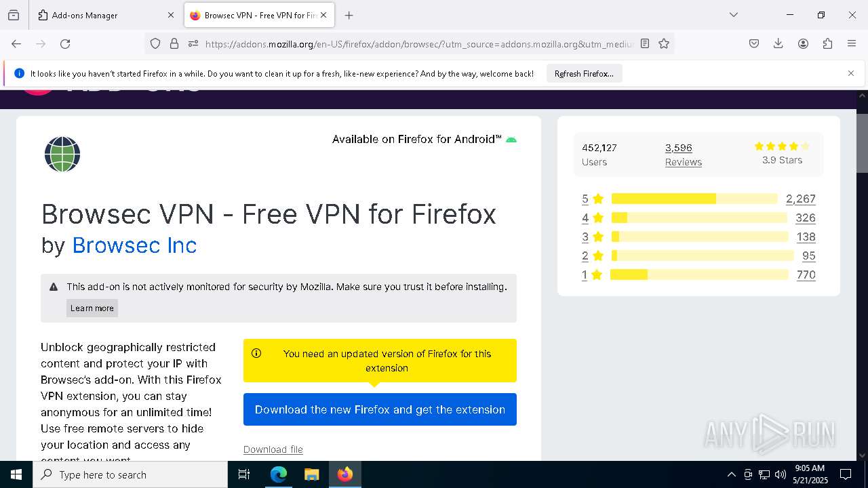Reload the current page

65,43
